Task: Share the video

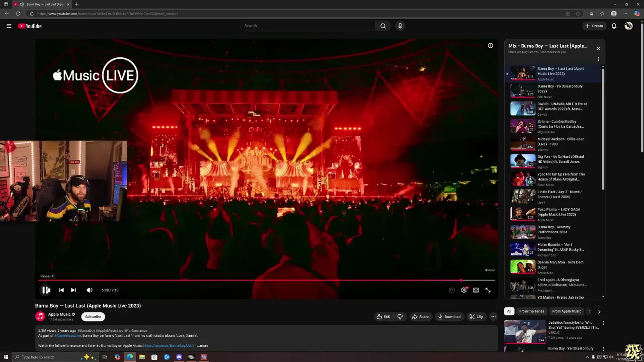Action: (x=420, y=317)
